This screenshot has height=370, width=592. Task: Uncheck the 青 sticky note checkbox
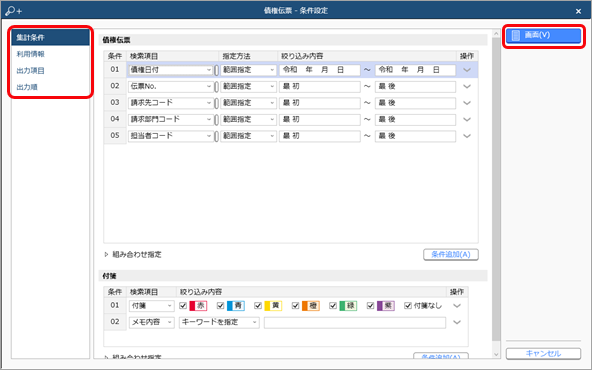[x=220, y=305]
